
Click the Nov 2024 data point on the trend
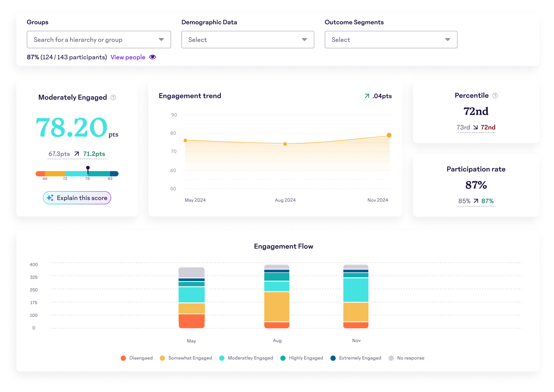(389, 135)
